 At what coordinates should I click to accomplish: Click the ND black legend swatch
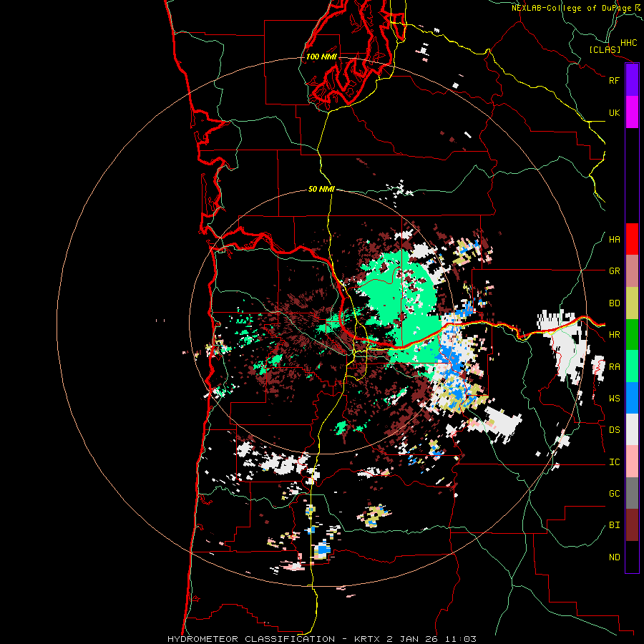pos(632,557)
